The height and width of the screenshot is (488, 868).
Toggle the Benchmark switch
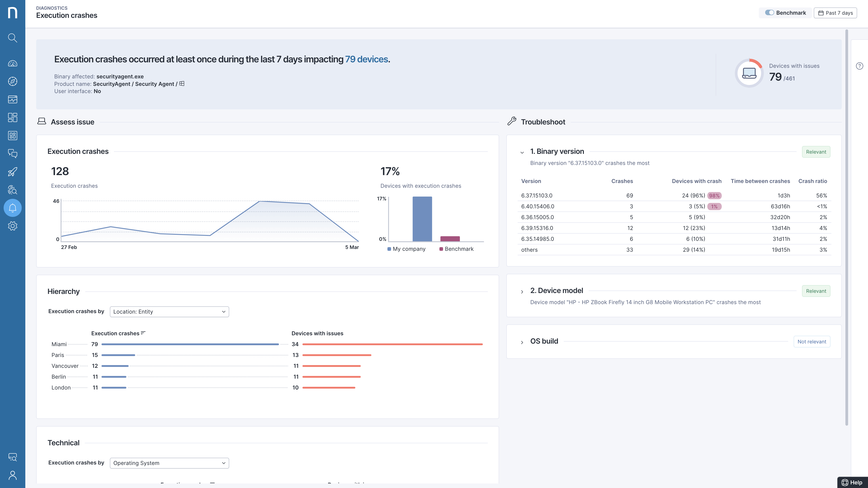click(769, 13)
